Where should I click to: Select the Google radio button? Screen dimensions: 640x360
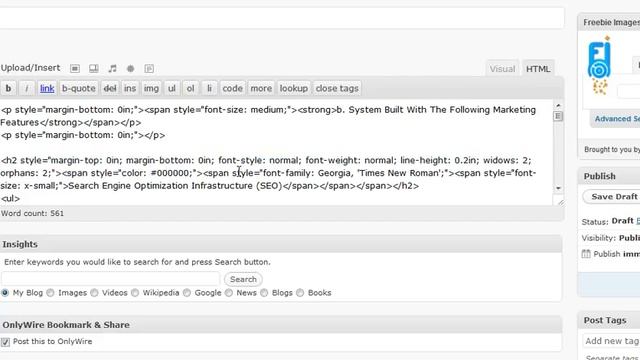(x=187, y=293)
